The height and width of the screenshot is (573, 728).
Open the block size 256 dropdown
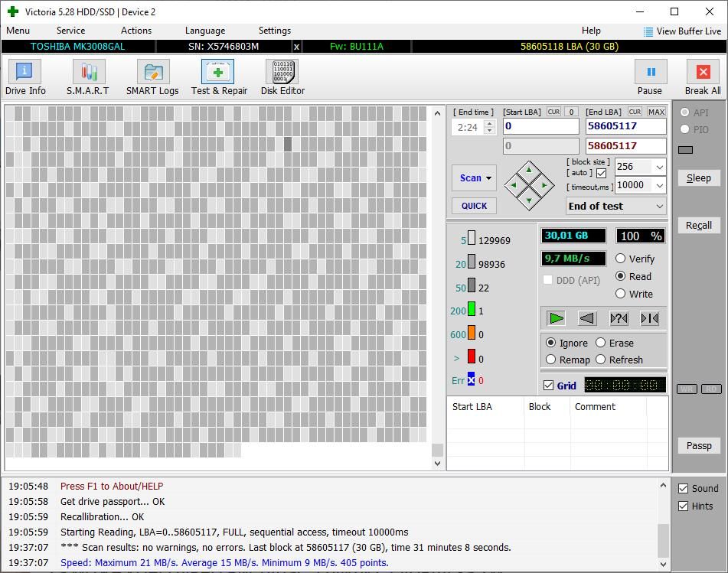(x=660, y=167)
